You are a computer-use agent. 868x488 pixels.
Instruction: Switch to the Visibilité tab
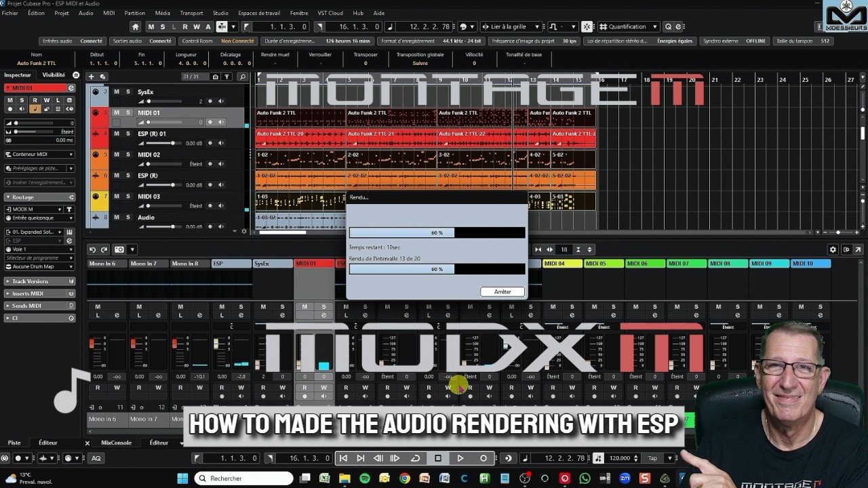click(x=54, y=75)
